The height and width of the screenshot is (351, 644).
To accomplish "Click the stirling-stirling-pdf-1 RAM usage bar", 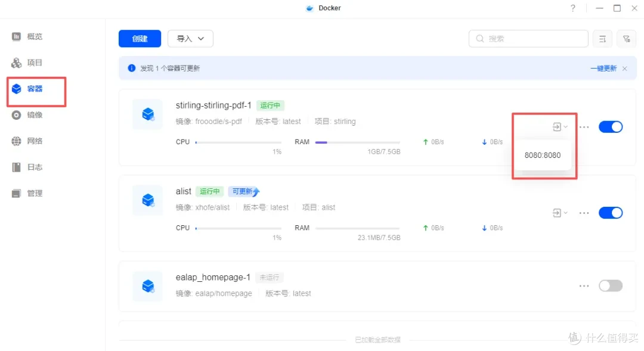I will 357,142.
